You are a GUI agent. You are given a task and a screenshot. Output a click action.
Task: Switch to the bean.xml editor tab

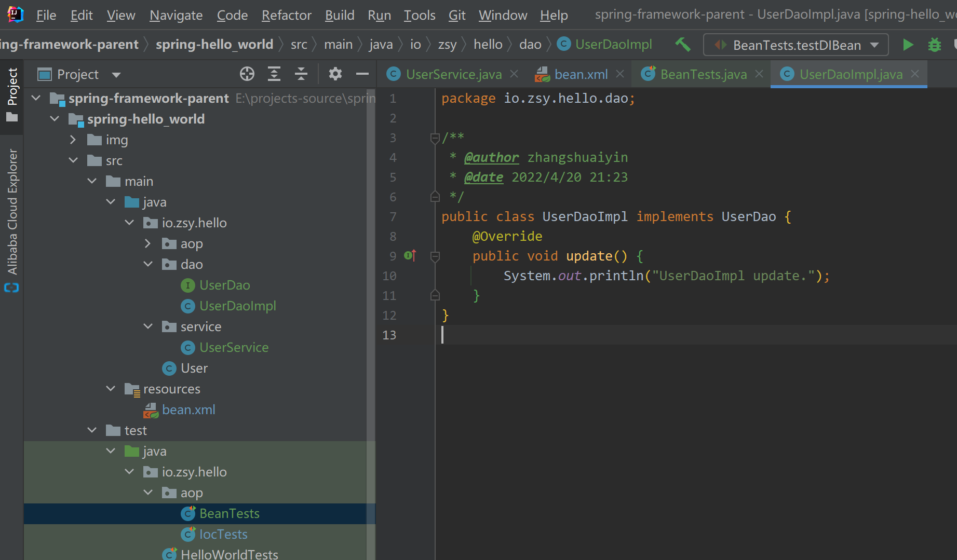581,74
